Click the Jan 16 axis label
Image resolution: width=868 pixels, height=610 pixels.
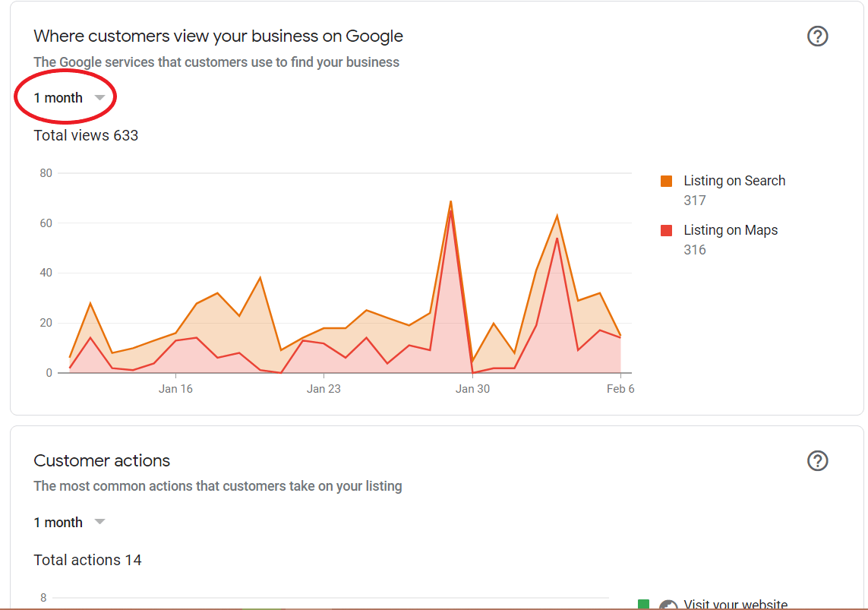175,388
